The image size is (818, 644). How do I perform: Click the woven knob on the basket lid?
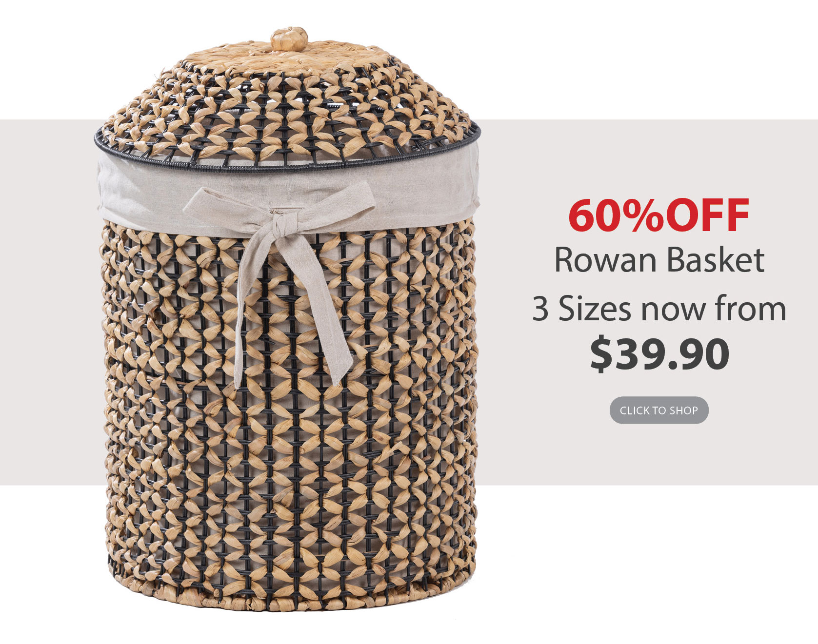(x=289, y=38)
